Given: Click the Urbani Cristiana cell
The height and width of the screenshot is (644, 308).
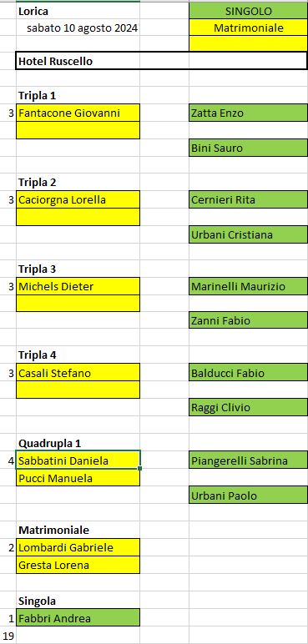Looking at the screenshot, I should click(x=249, y=234).
